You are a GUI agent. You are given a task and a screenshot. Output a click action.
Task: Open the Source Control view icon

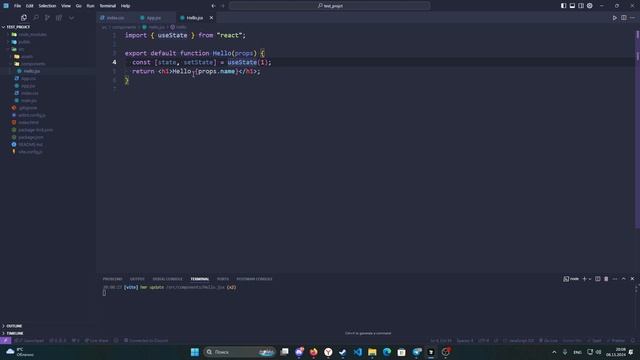pos(47,18)
